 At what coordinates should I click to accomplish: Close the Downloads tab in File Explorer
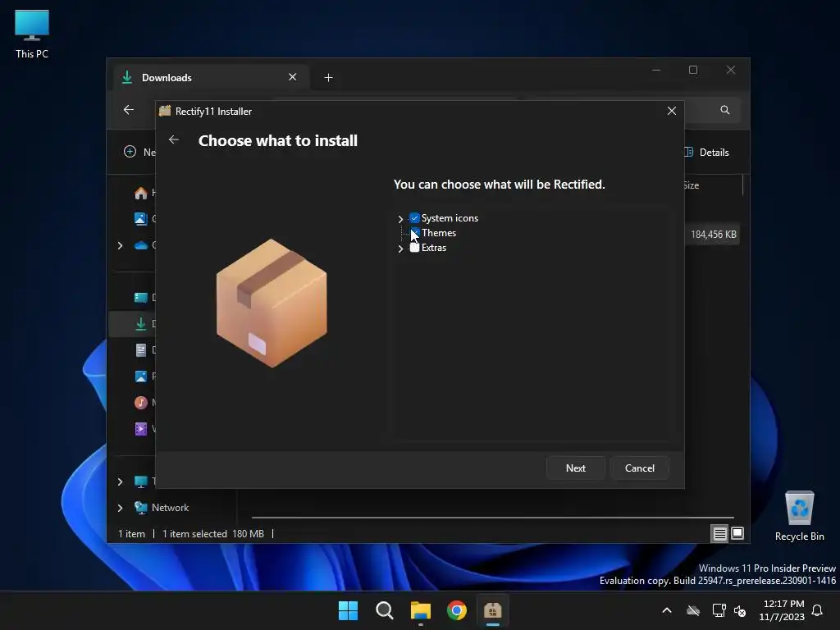click(x=293, y=77)
